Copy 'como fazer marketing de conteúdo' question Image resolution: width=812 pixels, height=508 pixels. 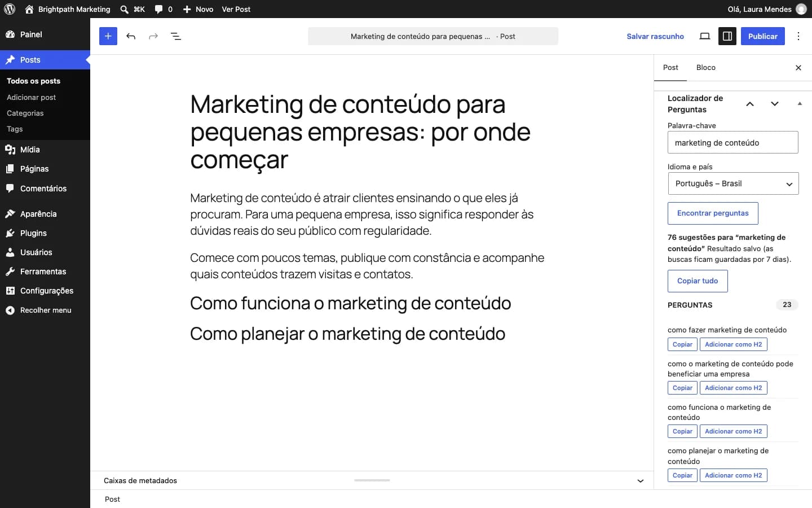click(682, 344)
